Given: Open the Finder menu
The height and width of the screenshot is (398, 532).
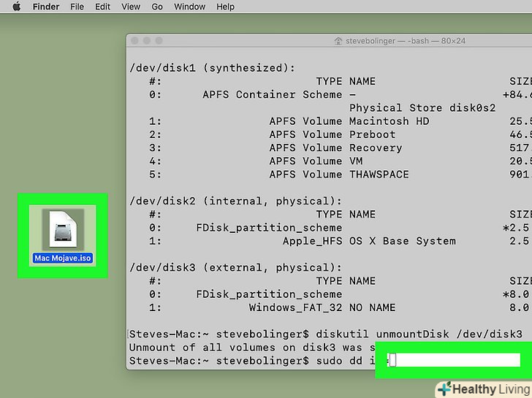Looking at the screenshot, I should point(46,7).
